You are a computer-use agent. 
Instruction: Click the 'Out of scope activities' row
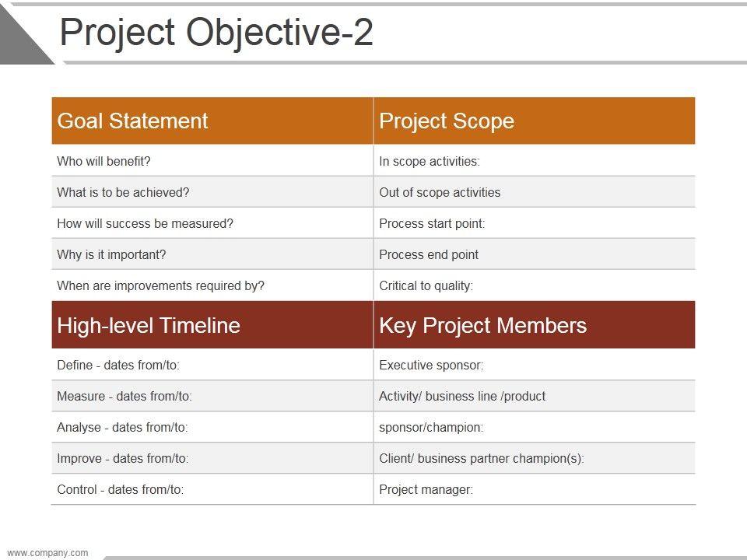click(440, 192)
